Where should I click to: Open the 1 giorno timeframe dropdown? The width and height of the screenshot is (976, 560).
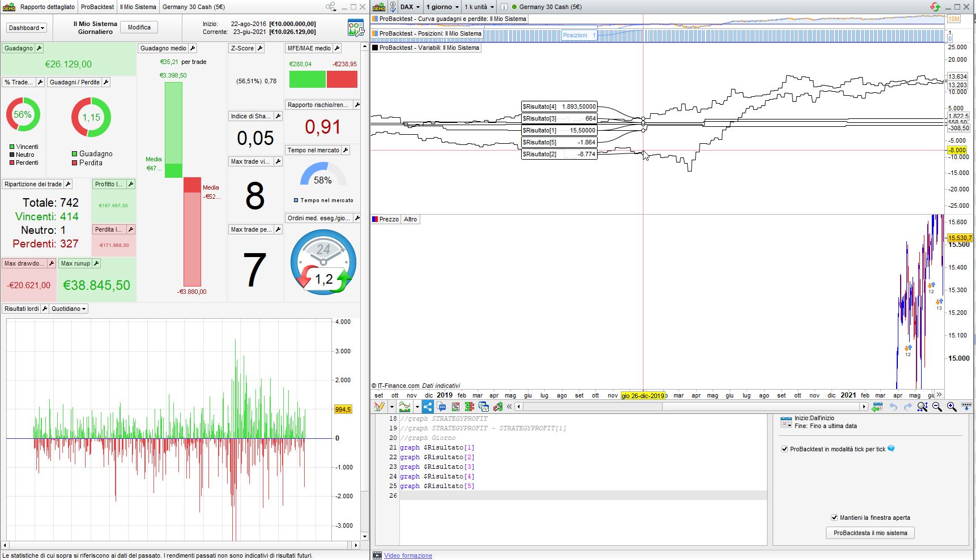point(442,7)
